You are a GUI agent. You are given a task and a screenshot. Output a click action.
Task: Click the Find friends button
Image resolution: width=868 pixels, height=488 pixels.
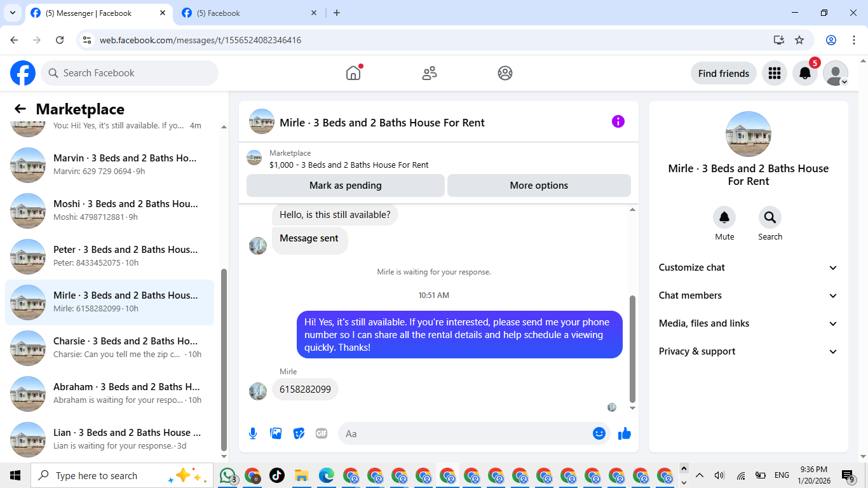coord(724,73)
